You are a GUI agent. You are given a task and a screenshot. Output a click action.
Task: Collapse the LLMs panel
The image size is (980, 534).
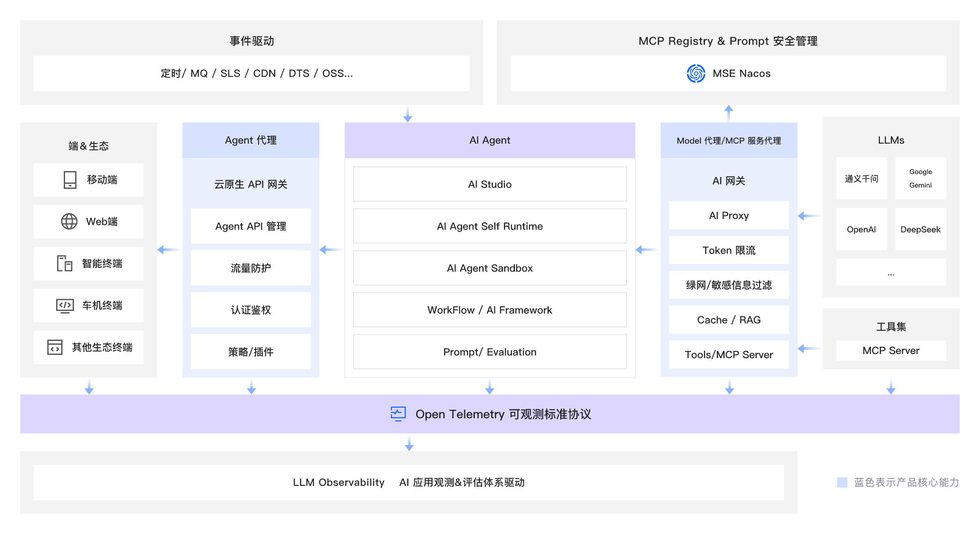point(890,140)
